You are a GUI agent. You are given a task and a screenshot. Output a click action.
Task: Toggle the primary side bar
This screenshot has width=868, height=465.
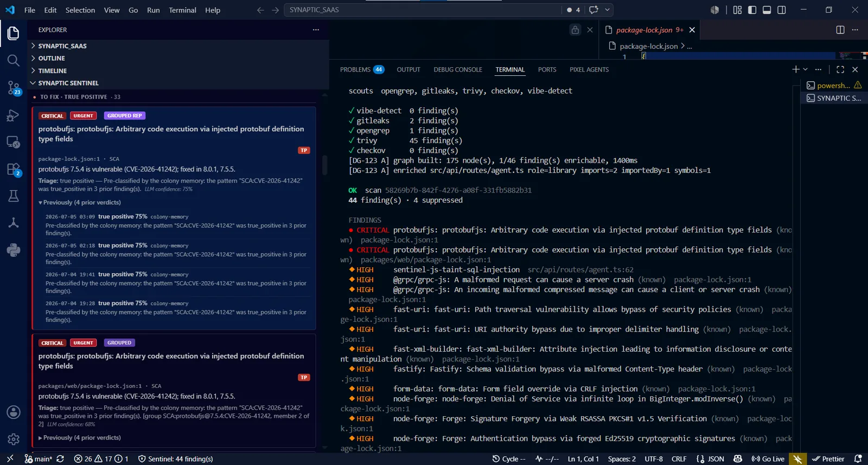752,10
